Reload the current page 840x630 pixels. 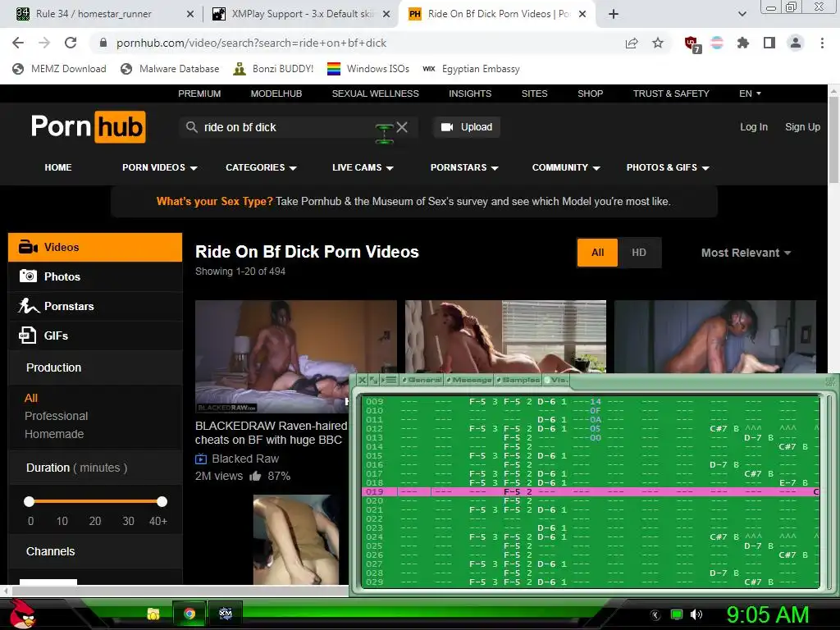(x=71, y=43)
